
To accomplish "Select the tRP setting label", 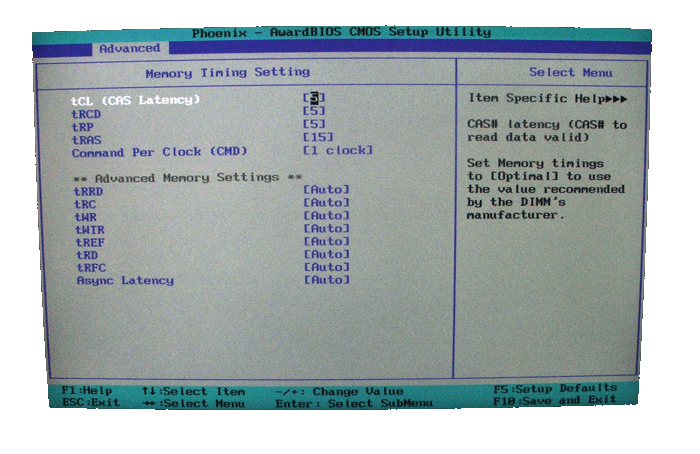I will (x=83, y=127).
